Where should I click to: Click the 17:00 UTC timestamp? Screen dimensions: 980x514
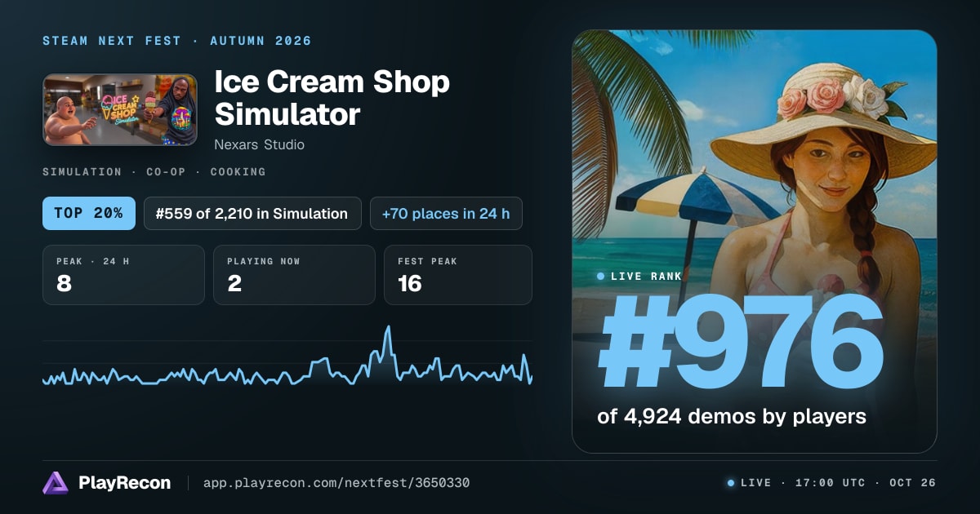tap(830, 483)
